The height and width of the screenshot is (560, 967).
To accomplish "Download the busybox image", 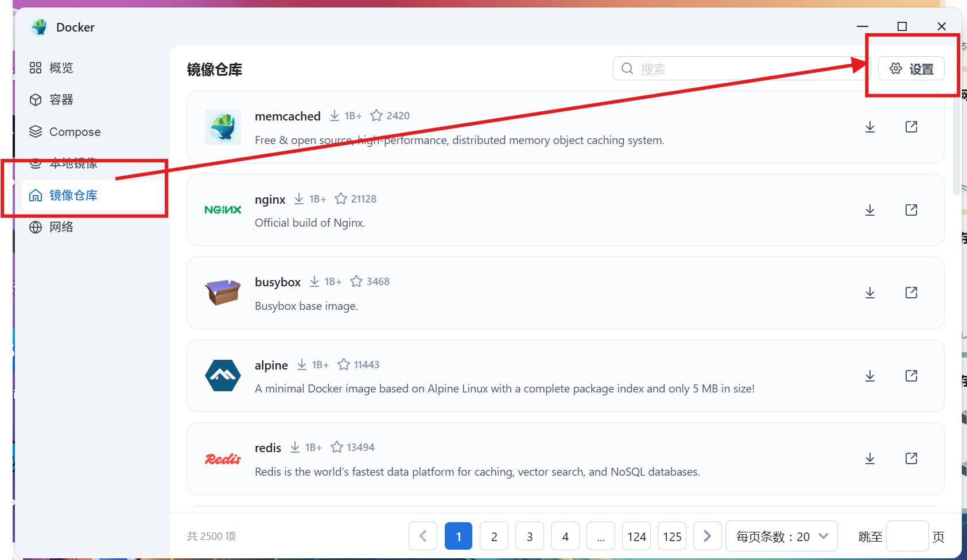I will pos(869,293).
